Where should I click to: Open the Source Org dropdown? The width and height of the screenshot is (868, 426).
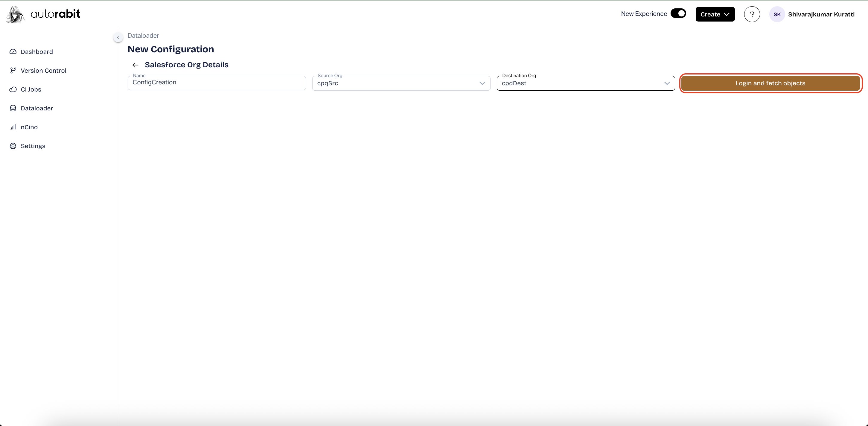pos(401,83)
